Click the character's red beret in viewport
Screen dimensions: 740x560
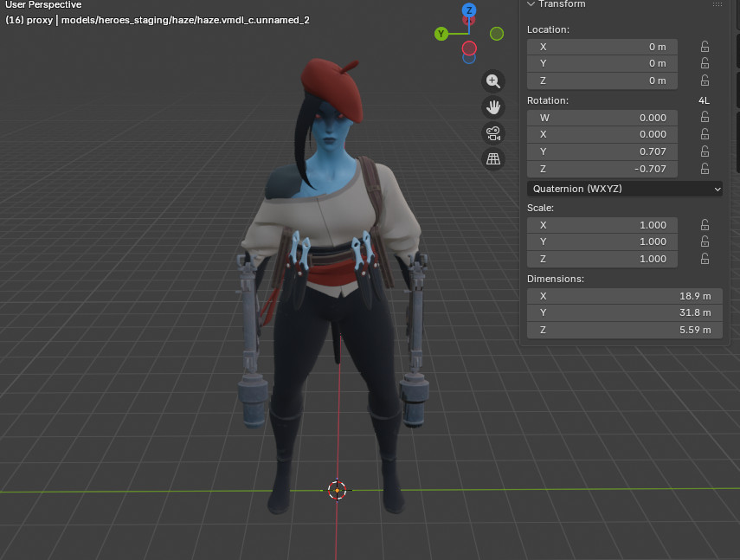pos(329,80)
